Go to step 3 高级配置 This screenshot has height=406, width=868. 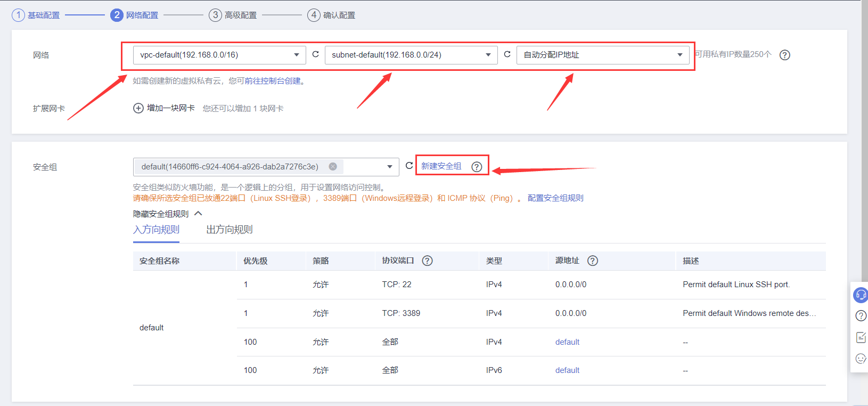[233, 15]
